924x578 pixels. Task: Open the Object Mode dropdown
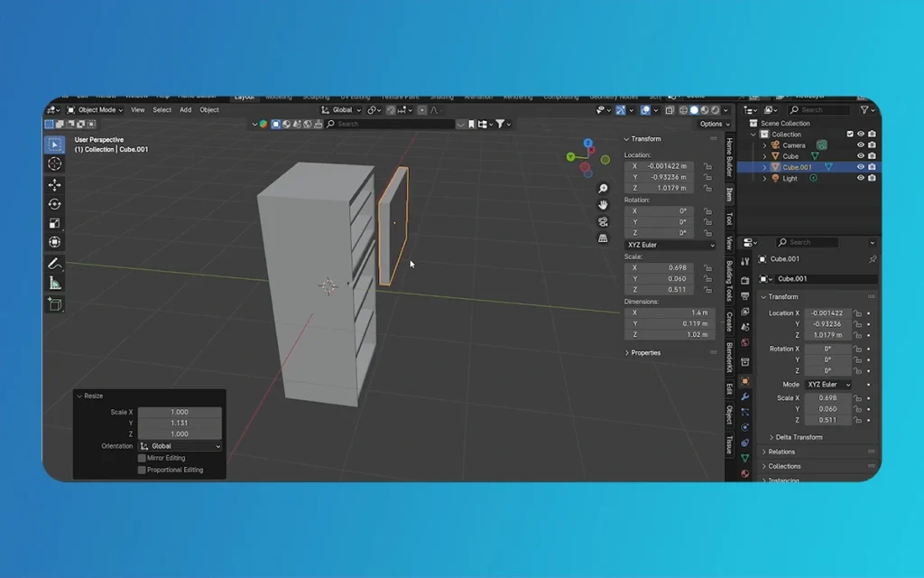(x=98, y=110)
